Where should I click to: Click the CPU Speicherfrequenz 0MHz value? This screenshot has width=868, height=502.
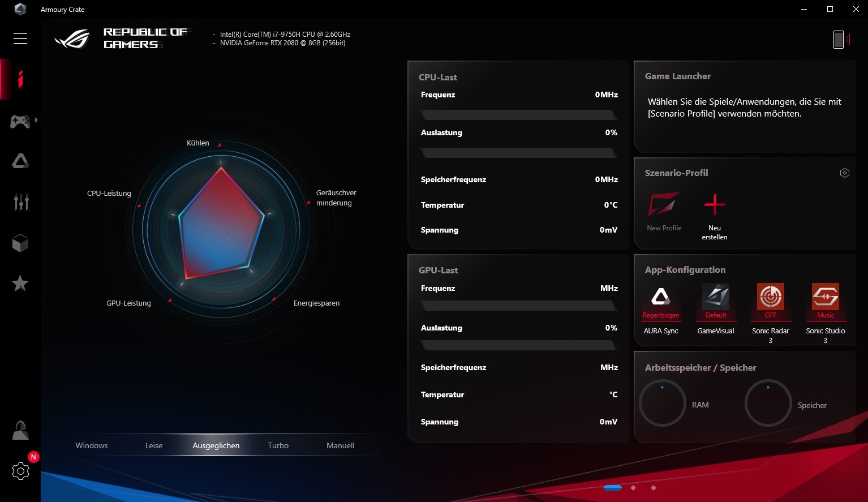coord(607,179)
